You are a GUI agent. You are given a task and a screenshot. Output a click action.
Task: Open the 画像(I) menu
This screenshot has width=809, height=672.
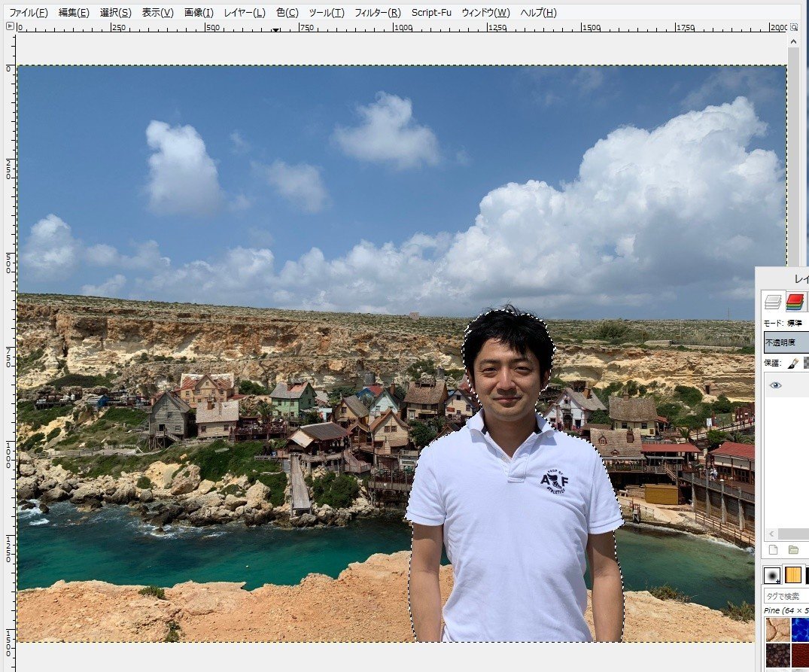coord(199,12)
